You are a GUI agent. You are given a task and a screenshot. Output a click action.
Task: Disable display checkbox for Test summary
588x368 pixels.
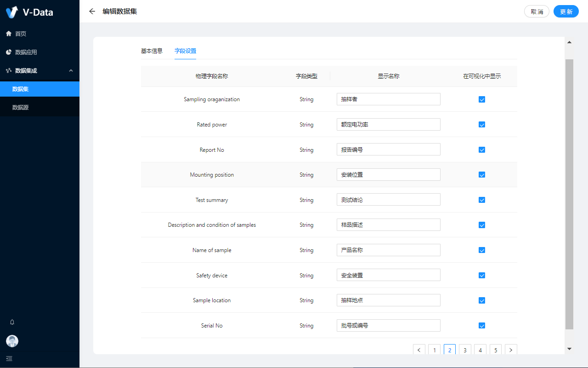coord(482,200)
